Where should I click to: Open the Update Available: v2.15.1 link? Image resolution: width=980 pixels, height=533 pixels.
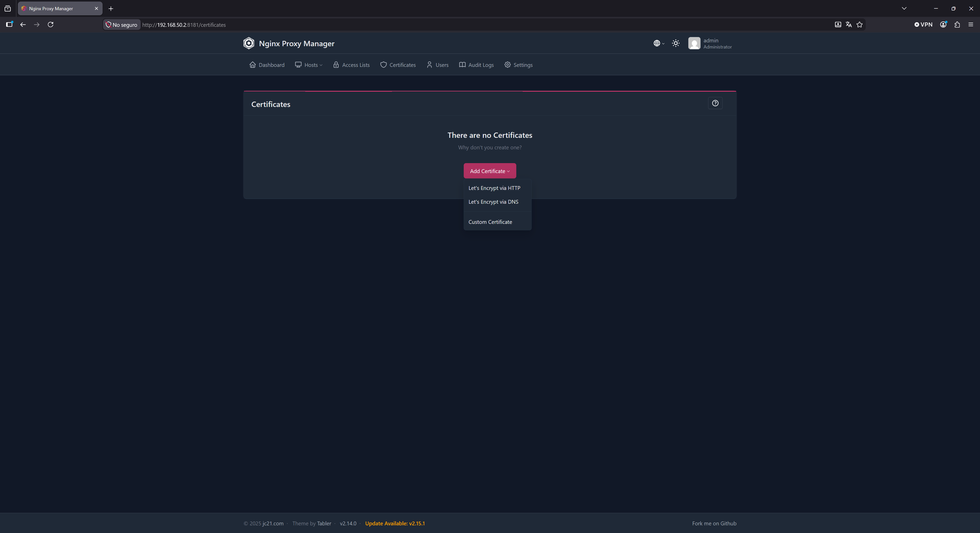[395, 524]
